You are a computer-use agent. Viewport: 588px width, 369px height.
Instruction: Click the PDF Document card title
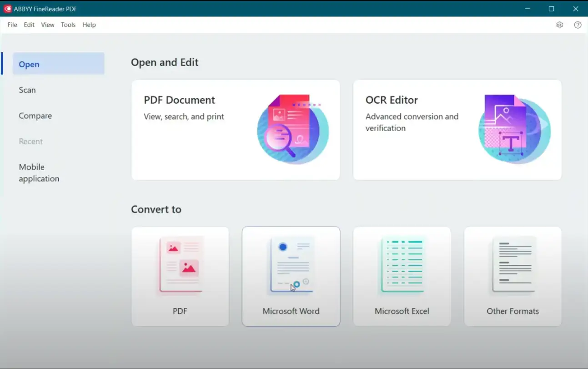click(179, 100)
